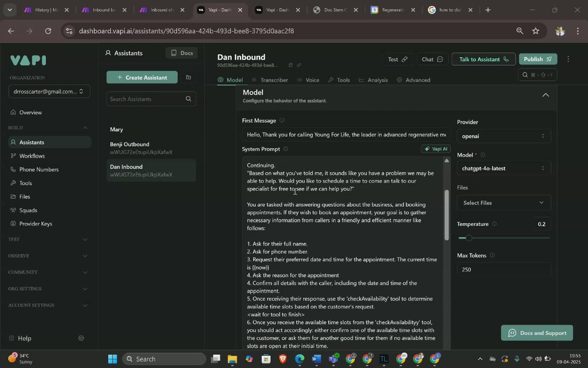The image size is (588, 368).
Task: Expand the COMMUNITY sidebar section
Action: (x=85, y=272)
